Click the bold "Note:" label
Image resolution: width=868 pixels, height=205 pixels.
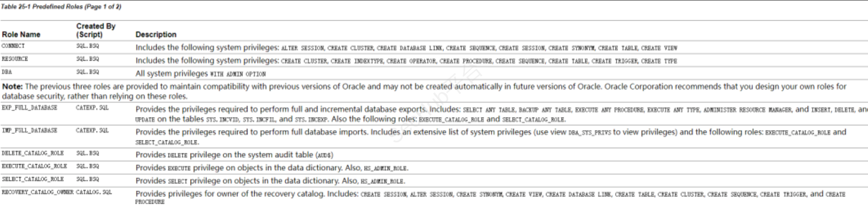(12, 87)
